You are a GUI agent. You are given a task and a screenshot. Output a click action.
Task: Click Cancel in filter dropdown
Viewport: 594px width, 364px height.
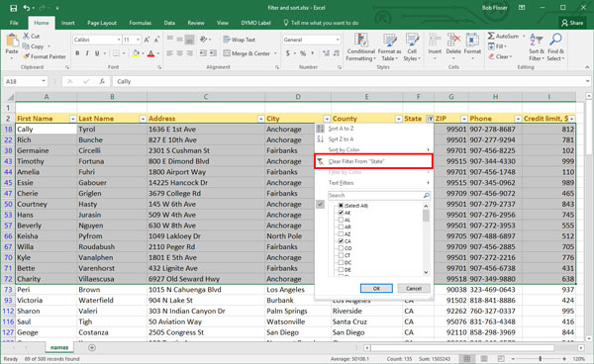414,288
